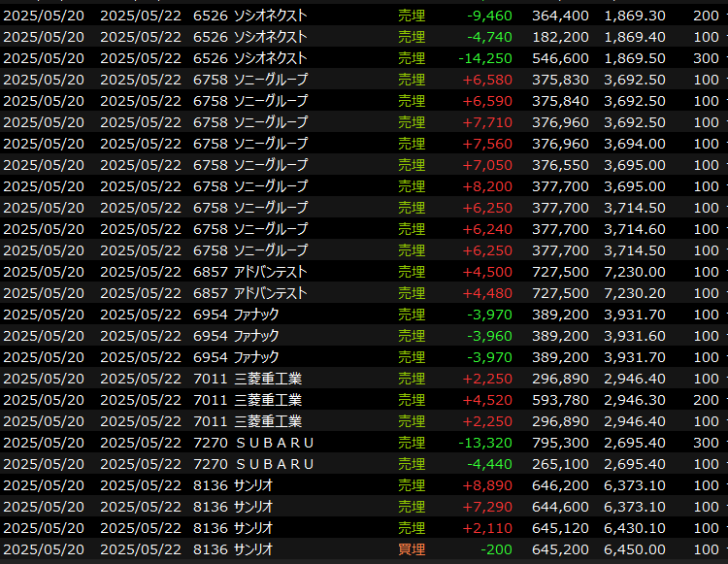Image resolution: width=728 pixels, height=564 pixels.
Task: Click the 買埋 label in the last Sanrio row
Action: pos(412,549)
